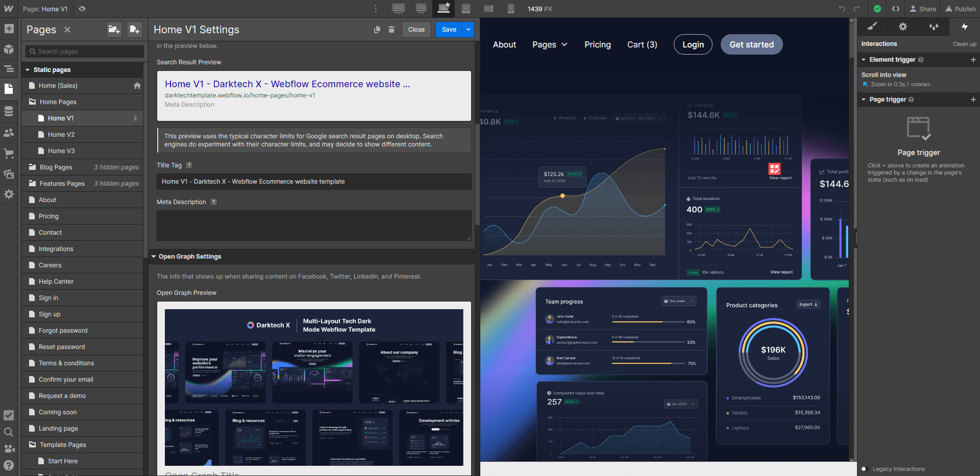980x476 pixels.
Task: Click into the Meta Description field
Action: (x=313, y=225)
